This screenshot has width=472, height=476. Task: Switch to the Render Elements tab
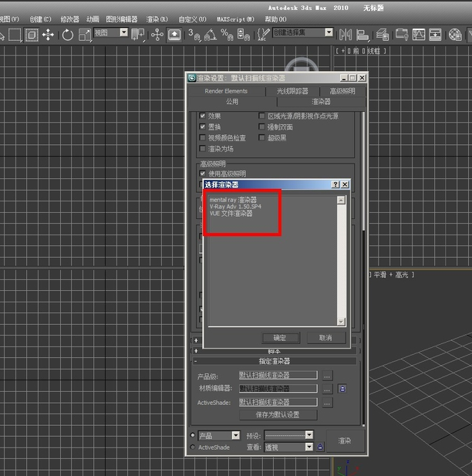(x=226, y=91)
